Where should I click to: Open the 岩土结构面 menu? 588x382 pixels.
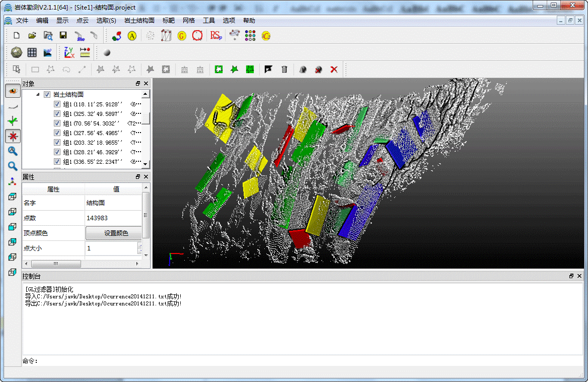(139, 21)
